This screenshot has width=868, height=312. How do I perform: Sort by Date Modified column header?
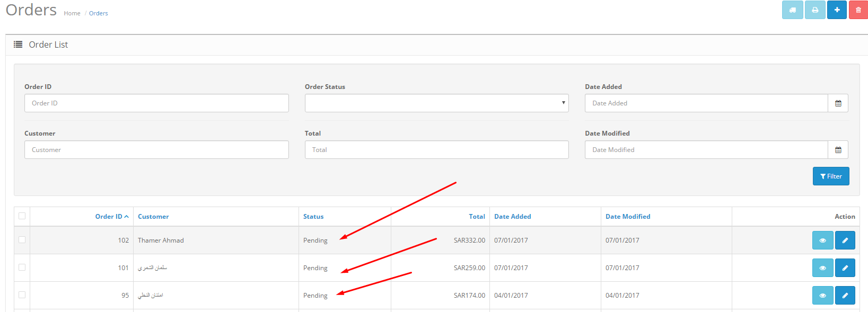coord(628,217)
